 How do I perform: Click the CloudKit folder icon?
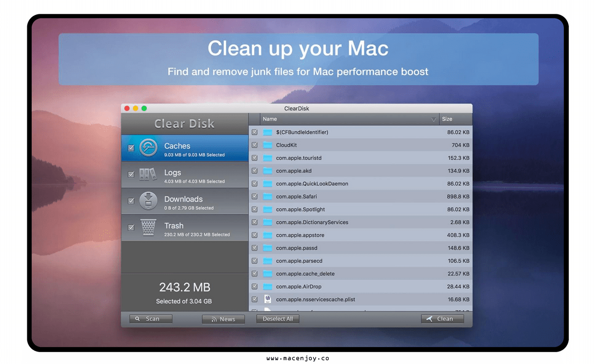268,145
